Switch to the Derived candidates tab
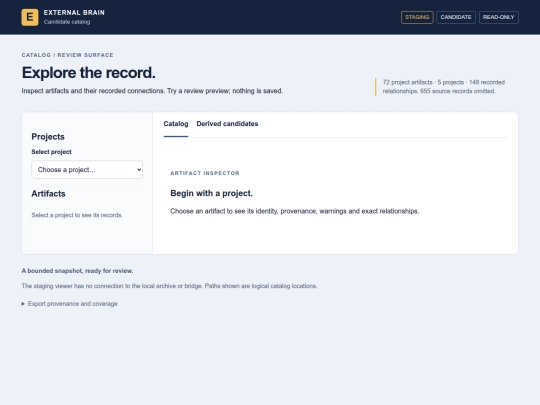This screenshot has height=405, width=540. (227, 124)
